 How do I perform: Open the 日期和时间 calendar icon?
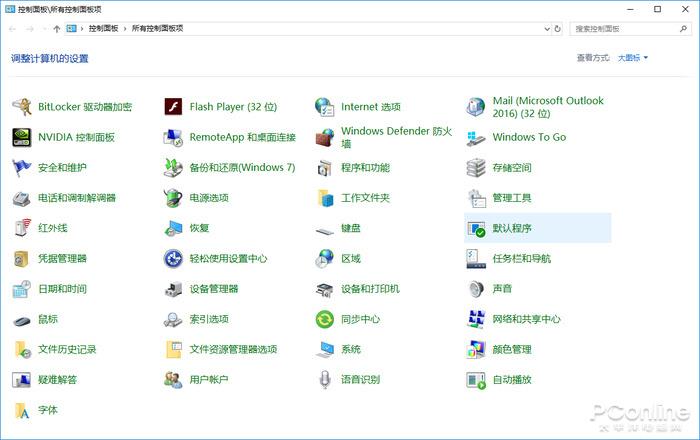21,289
